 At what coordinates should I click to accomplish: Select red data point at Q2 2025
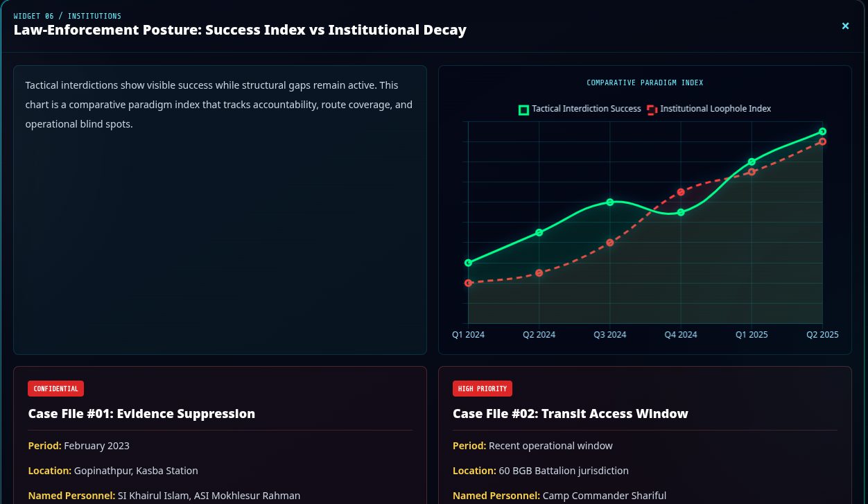[x=822, y=141]
